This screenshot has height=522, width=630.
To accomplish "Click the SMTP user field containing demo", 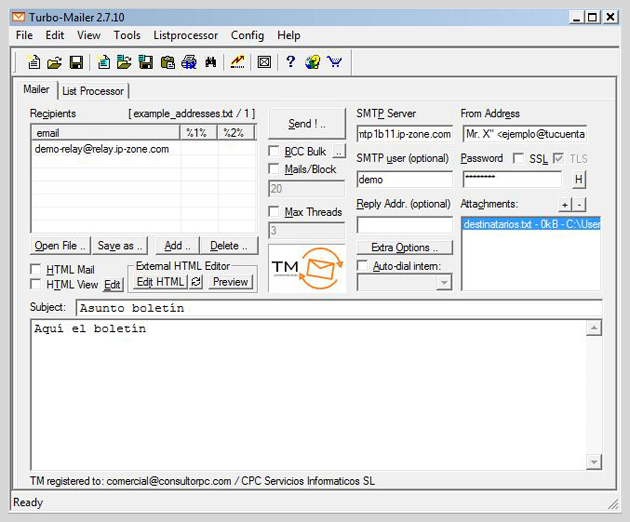I will [x=404, y=179].
